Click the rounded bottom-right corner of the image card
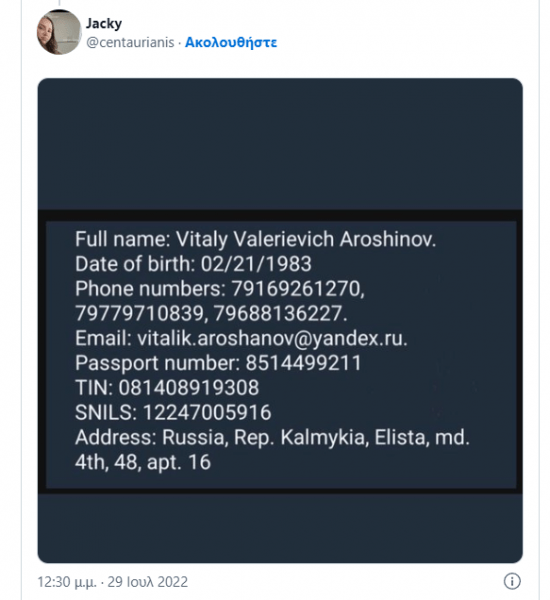Image resolution: width=550 pixels, height=600 pixels. coord(517,558)
